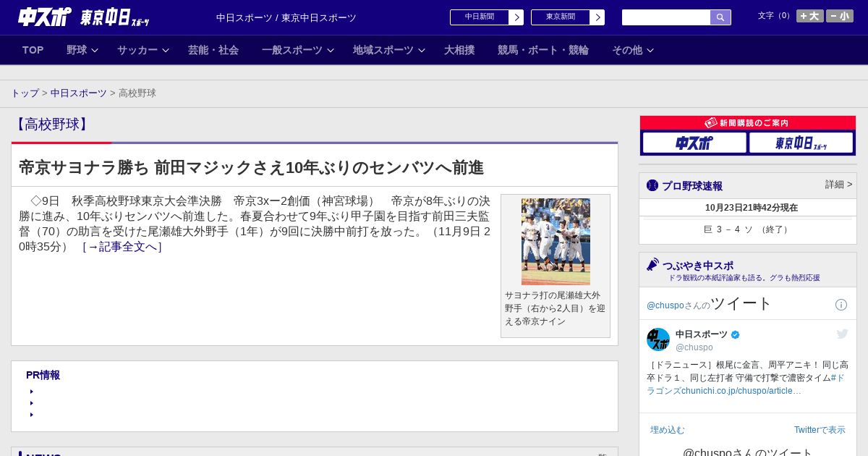Click inside the site search field
This screenshot has height=456, width=868.
666,17
